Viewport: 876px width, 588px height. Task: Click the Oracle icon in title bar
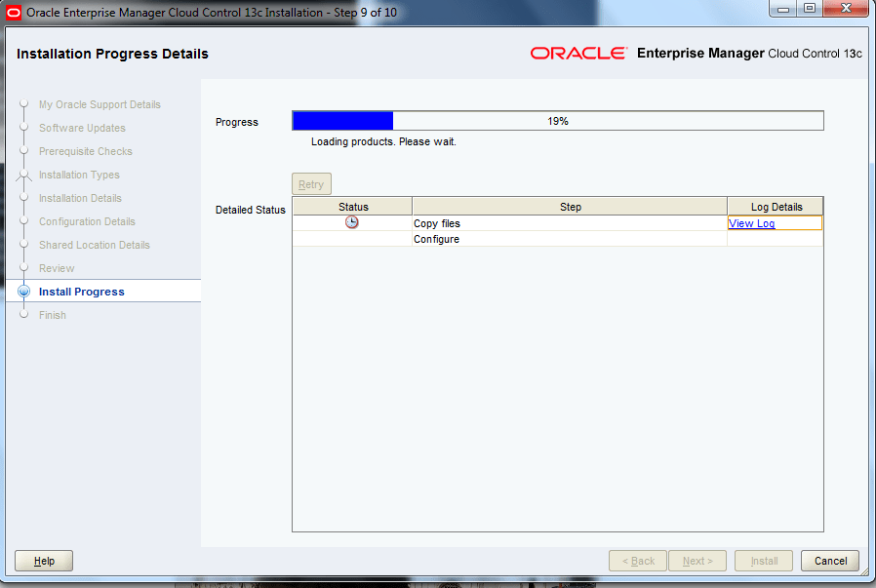[x=13, y=12]
